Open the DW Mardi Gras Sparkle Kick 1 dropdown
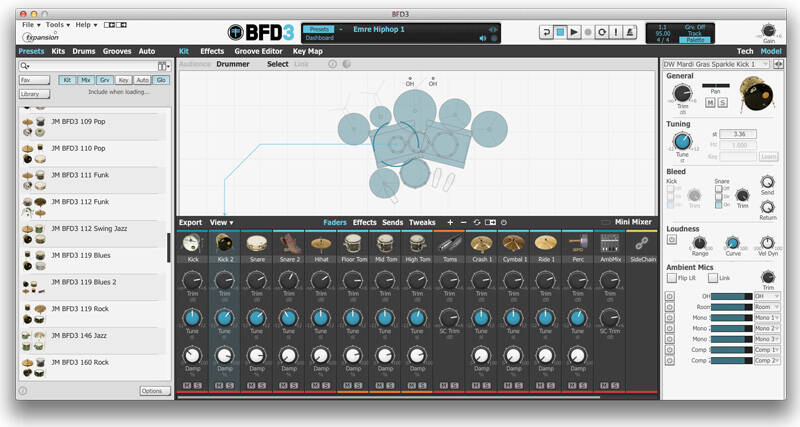 [x=716, y=64]
